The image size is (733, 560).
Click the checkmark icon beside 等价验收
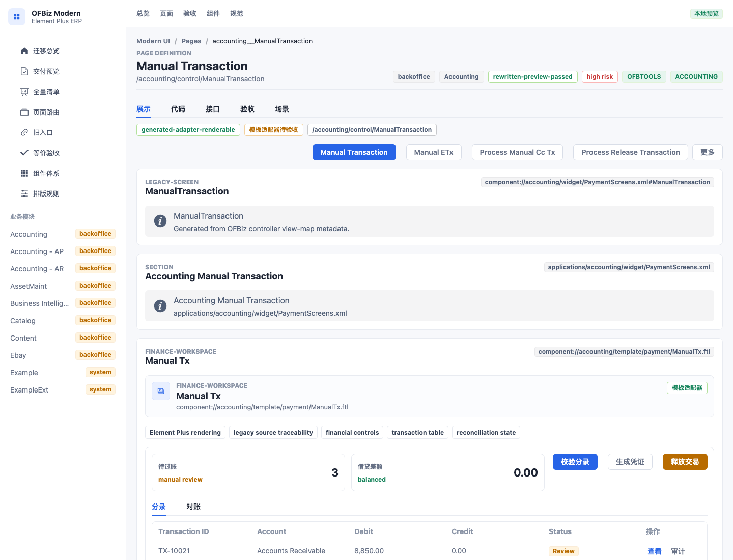click(24, 153)
